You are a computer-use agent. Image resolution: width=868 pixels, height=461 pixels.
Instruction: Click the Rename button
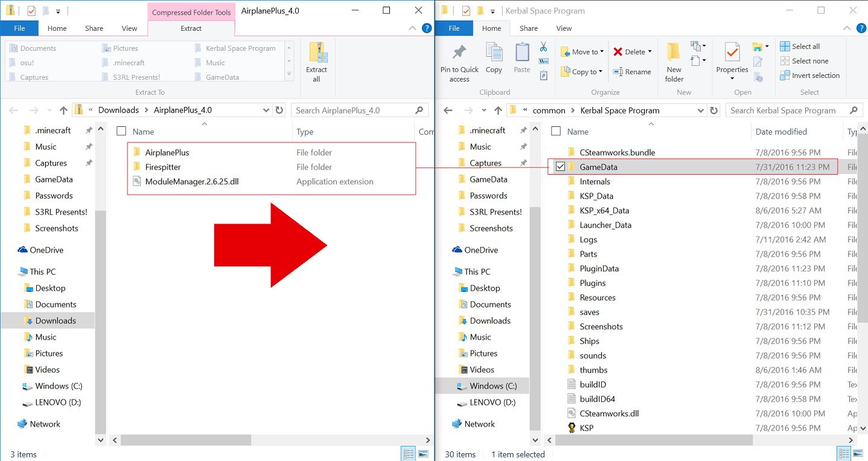(x=632, y=71)
